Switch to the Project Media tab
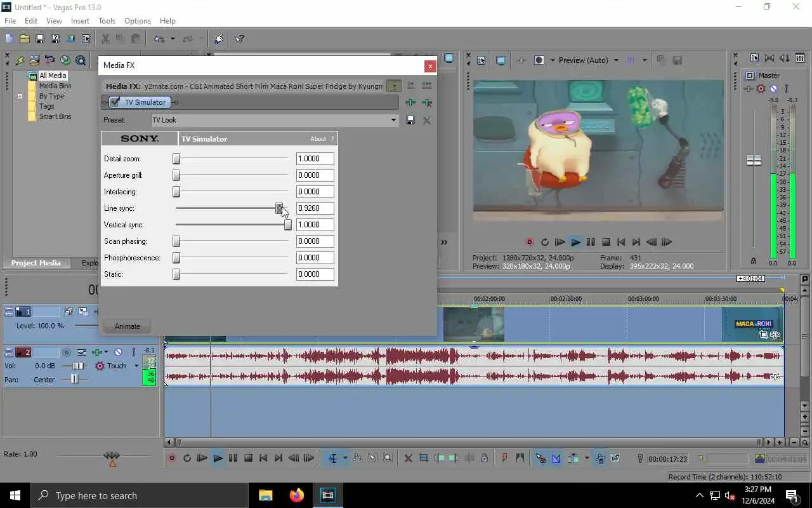Image resolution: width=812 pixels, height=508 pixels. tap(36, 263)
